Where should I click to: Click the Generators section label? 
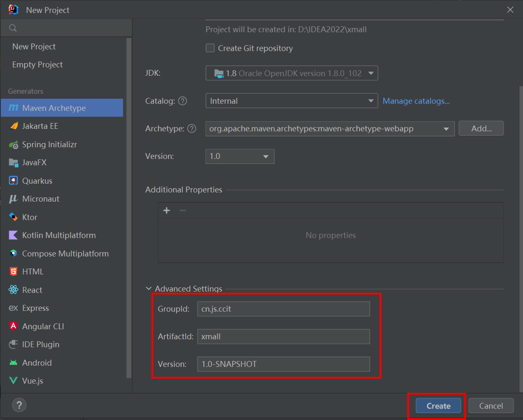click(26, 91)
